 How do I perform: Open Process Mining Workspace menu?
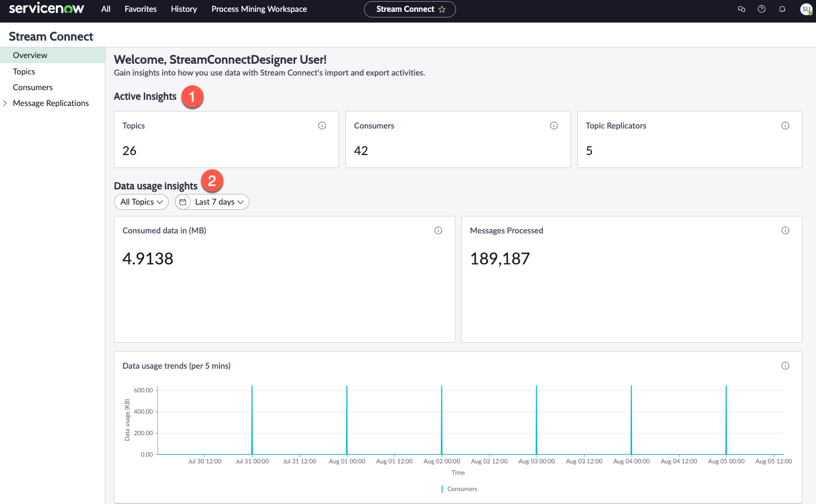[259, 9]
